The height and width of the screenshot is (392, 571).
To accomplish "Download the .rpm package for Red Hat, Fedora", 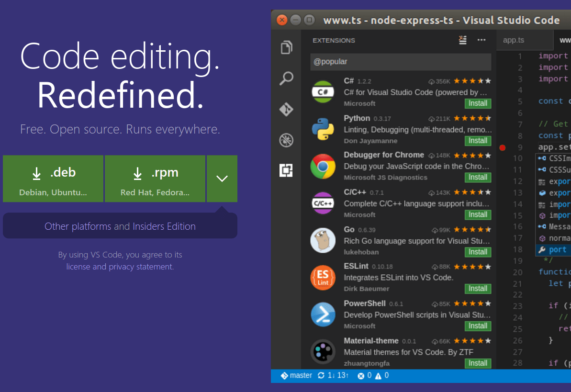I will (x=155, y=179).
